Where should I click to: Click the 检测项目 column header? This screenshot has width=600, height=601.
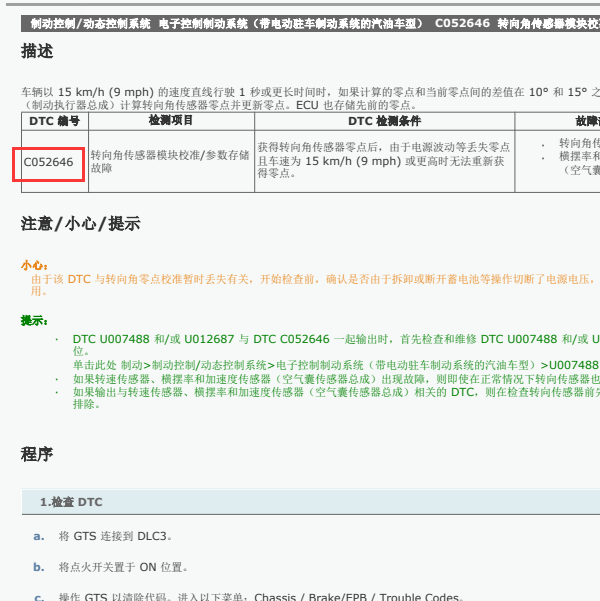pyautogui.click(x=171, y=121)
